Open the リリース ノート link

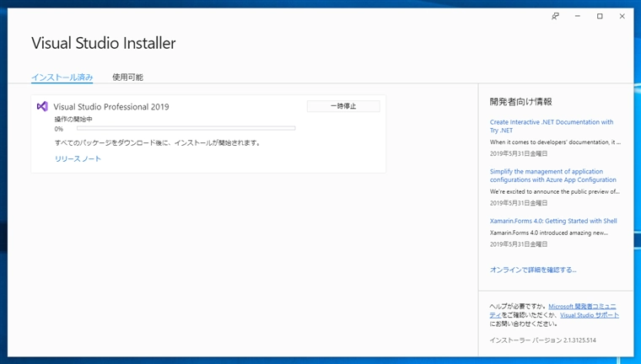[78, 159]
